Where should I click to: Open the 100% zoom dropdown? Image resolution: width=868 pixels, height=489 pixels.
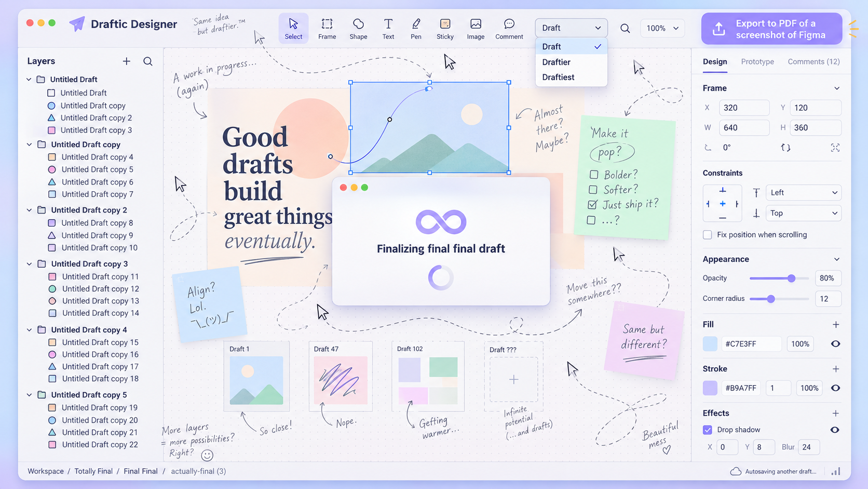click(662, 28)
